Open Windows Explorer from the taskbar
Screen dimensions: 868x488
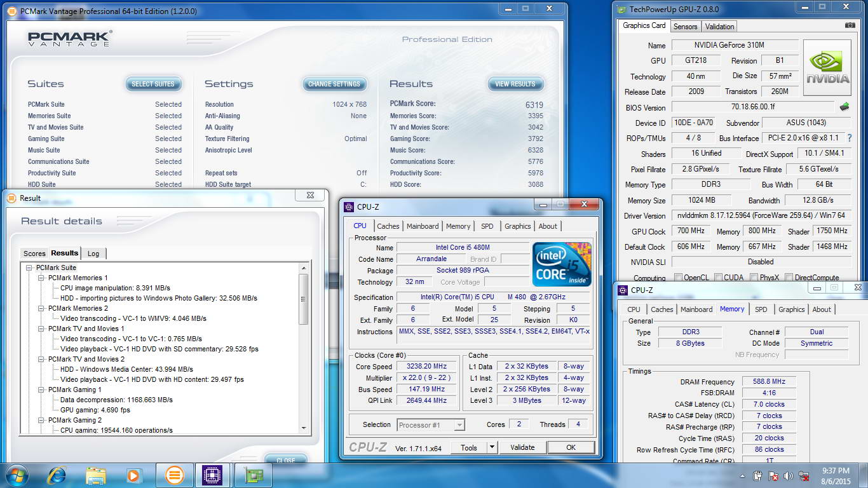tap(96, 475)
